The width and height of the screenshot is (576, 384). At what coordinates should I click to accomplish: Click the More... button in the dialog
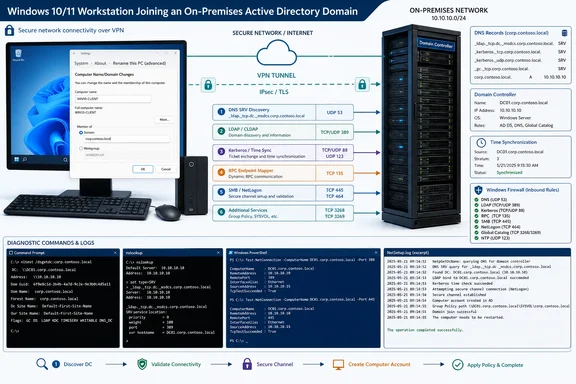(164, 119)
